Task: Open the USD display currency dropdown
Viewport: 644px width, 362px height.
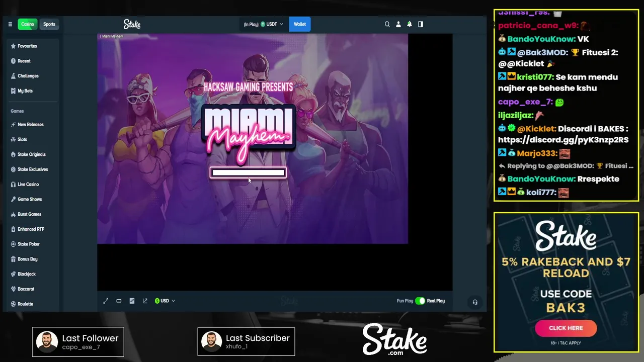Action: [x=165, y=301]
